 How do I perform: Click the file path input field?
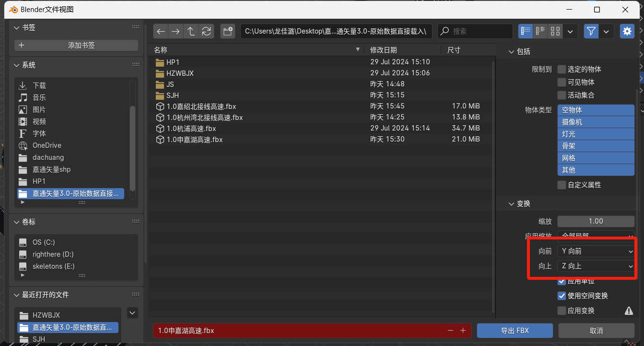tap(336, 31)
